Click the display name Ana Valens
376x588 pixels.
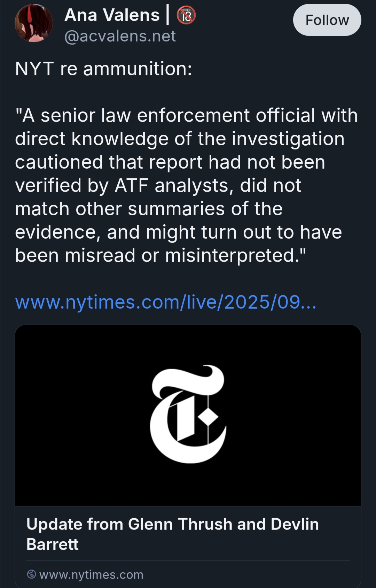pos(112,15)
